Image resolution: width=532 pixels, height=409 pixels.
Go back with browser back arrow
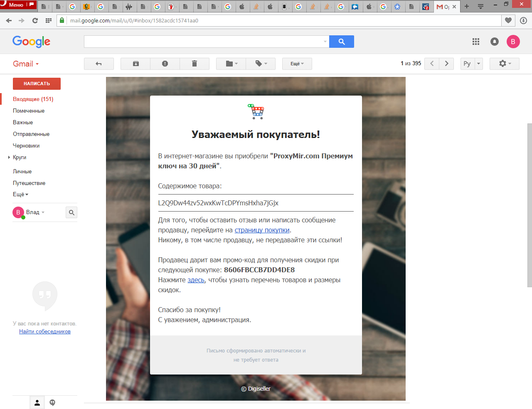tap(9, 20)
